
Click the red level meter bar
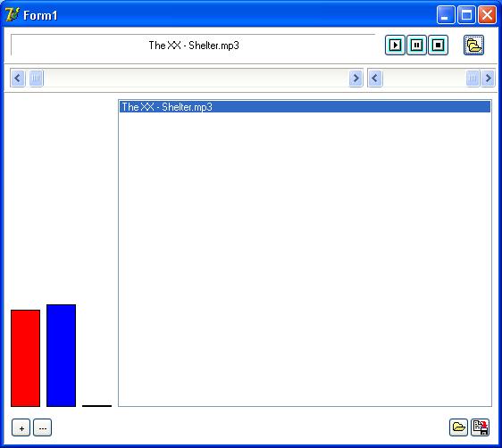click(x=25, y=358)
